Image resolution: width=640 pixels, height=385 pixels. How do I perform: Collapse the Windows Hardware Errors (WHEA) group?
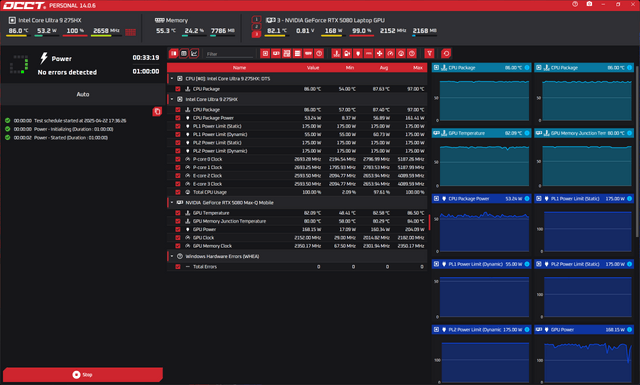[x=172, y=256]
